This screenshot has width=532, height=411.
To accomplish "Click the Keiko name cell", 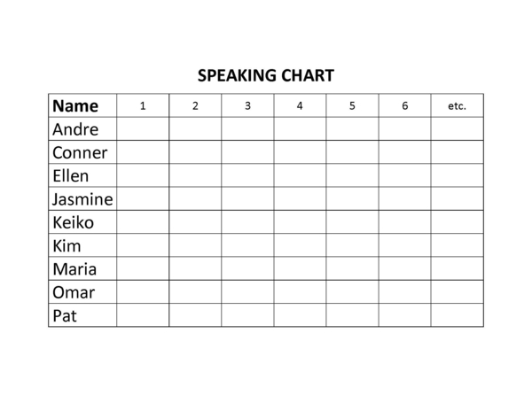I will [x=73, y=222].
